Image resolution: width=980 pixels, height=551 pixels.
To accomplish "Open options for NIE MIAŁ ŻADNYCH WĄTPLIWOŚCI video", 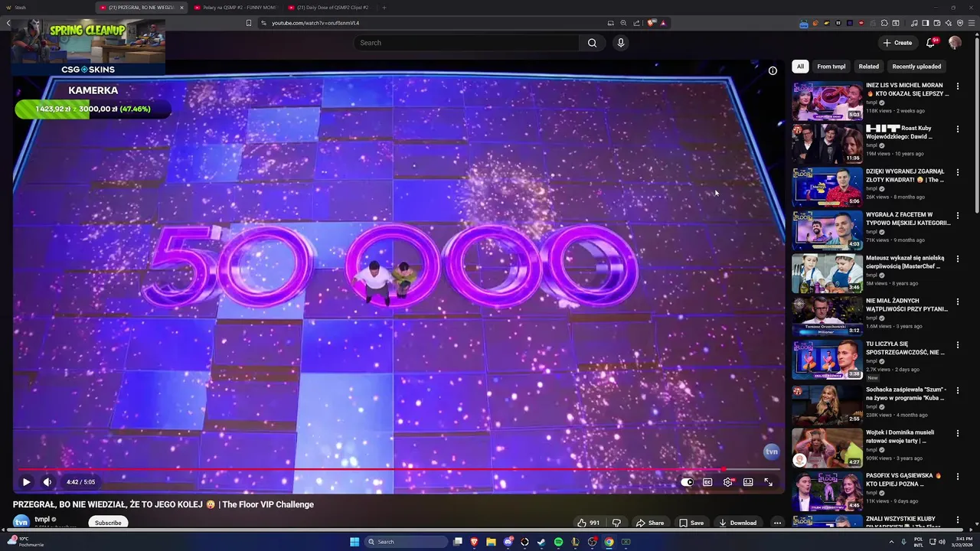I will [957, 302].
